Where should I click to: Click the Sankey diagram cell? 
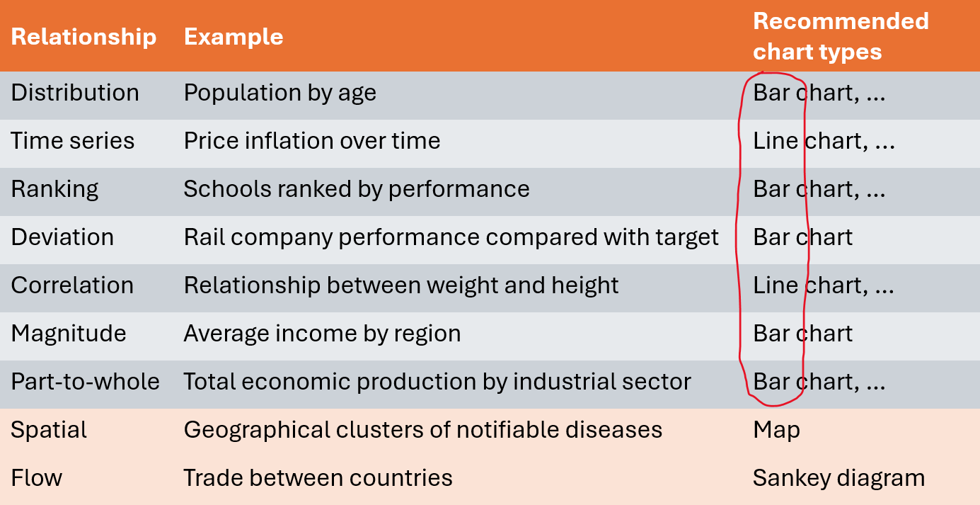point(838,478)
